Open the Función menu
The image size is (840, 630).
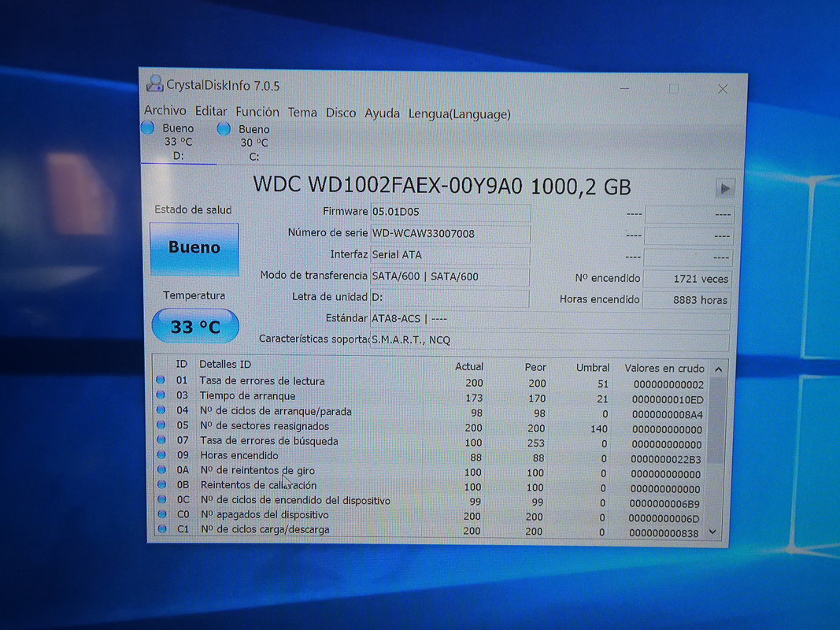click(x=257, y=111)
